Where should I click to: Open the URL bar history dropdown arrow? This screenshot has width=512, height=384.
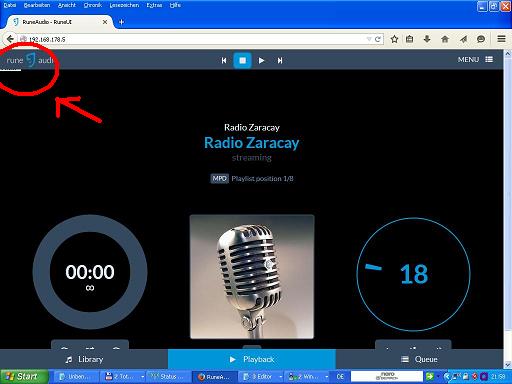click(x=369, y=39)
